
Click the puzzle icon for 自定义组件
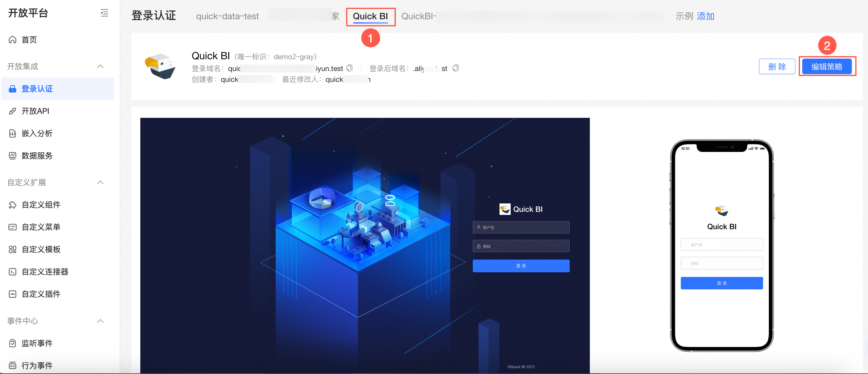[x=12, y=205]
